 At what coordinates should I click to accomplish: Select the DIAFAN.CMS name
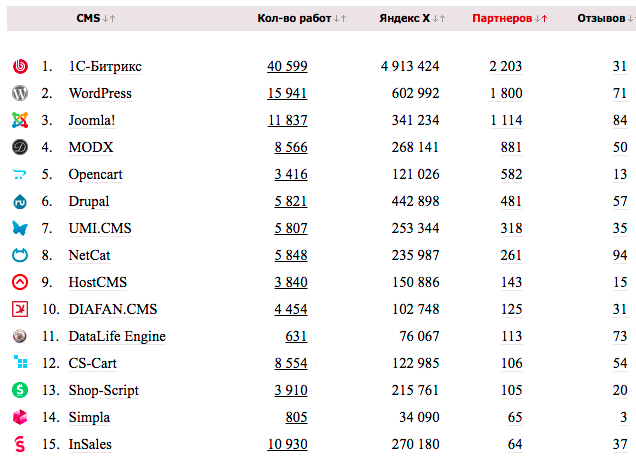(113, 310)
